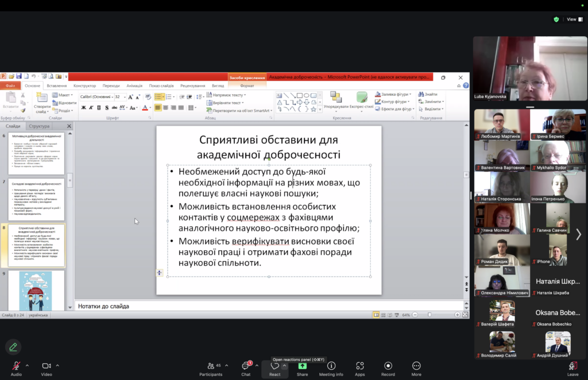Viewport: 588px width, 380px height.
Task: Open the Apps panel
Action: click(x=360, y=366)
